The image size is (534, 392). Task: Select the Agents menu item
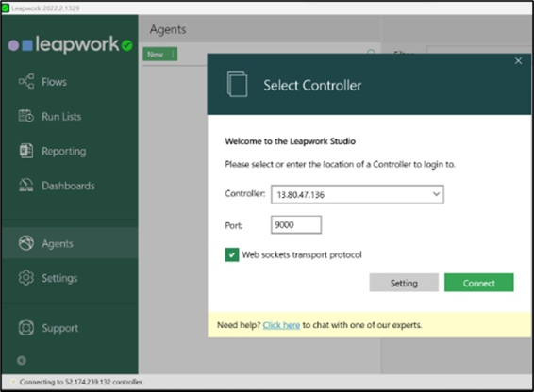70,243
